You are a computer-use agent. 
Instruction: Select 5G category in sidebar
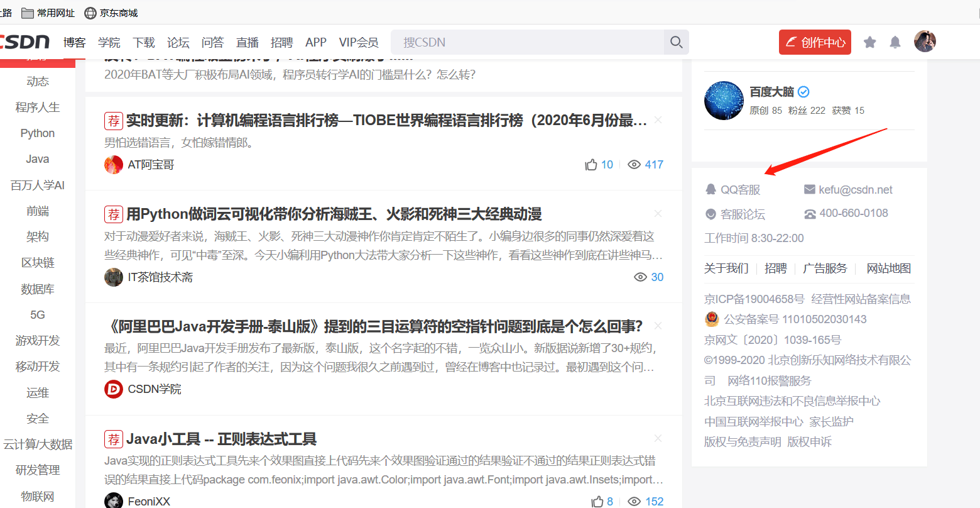(38, 314)
